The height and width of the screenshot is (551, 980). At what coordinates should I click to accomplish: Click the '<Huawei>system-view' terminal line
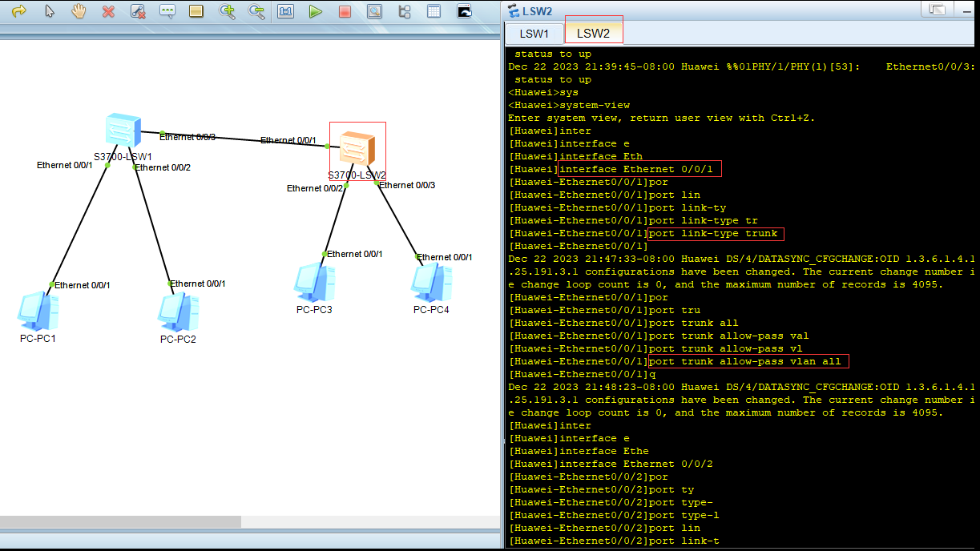coord(569,105)
